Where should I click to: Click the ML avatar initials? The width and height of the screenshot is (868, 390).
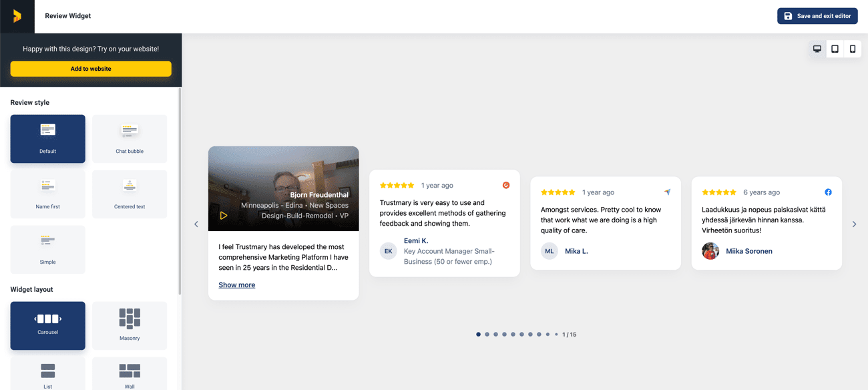tap(549, 251)
